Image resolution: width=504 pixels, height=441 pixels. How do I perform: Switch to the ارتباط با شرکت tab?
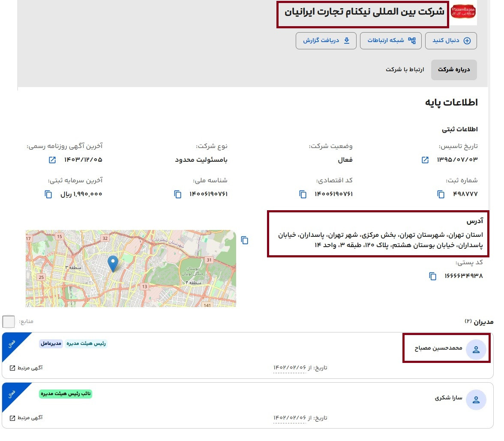pyautogui.click(x=405, y=69)
